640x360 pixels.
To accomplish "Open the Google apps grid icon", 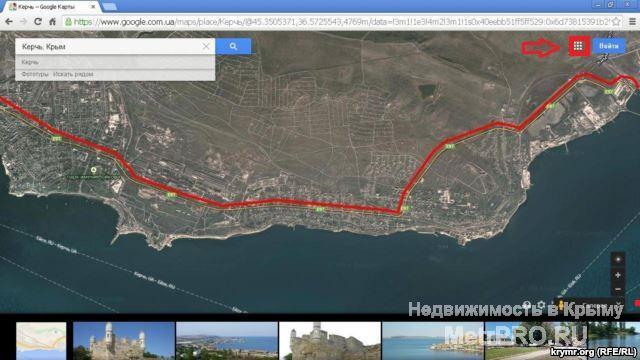I will 578,46.
